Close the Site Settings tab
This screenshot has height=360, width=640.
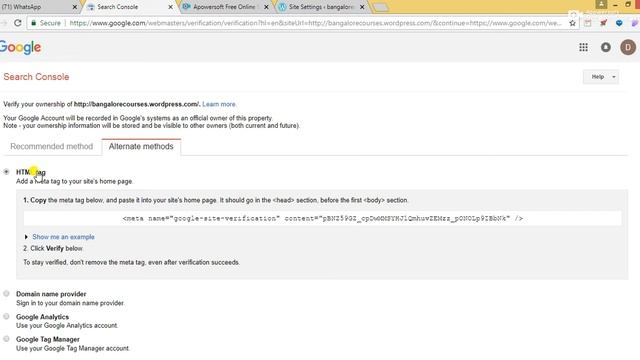(x=362, y=7)
